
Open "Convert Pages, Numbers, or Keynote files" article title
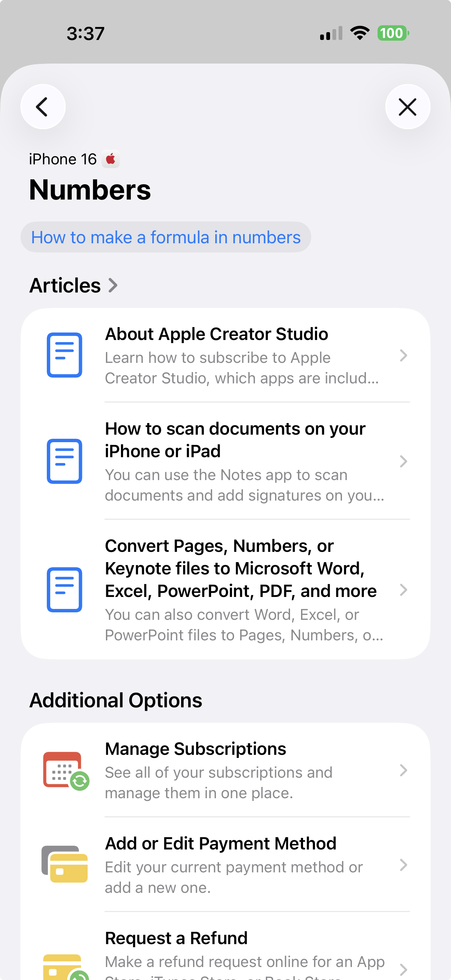click(x=241, y=568)
